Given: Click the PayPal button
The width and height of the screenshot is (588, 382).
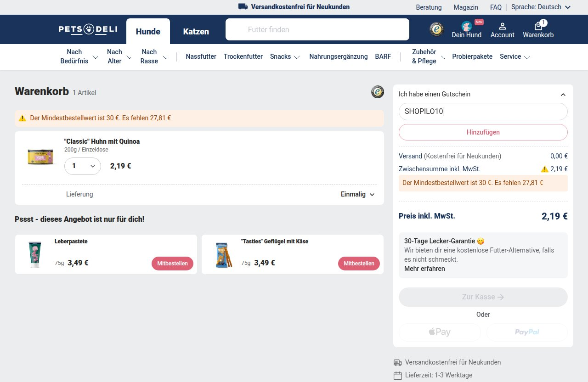Looking at the screenshot, I should [x=527, y=332].
